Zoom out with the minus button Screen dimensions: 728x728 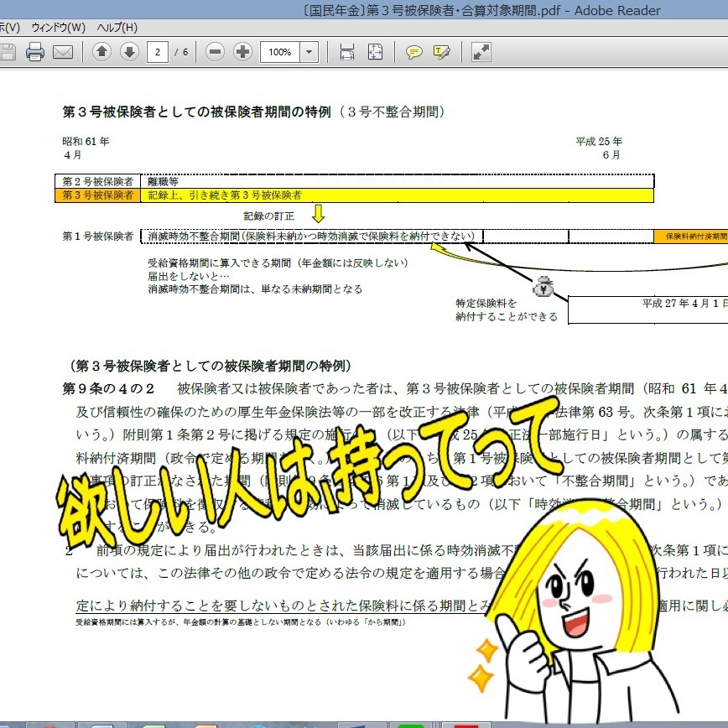click(x=215, y=51)
